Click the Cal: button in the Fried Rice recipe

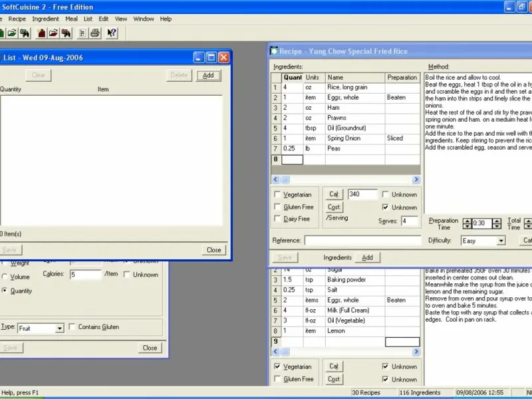pyautogui.click(x=334, y=194)
